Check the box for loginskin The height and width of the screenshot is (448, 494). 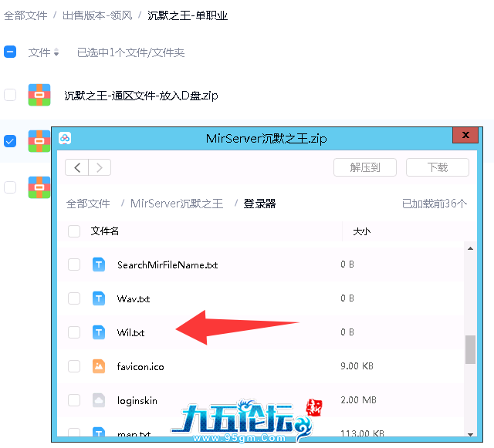pos(74,400)
